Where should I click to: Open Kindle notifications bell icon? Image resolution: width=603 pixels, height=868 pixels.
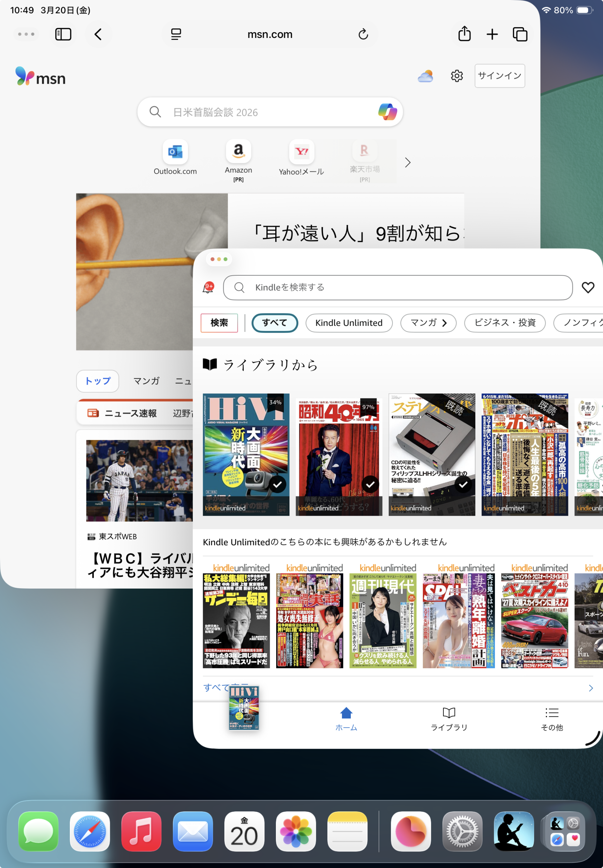pos(208,288)
